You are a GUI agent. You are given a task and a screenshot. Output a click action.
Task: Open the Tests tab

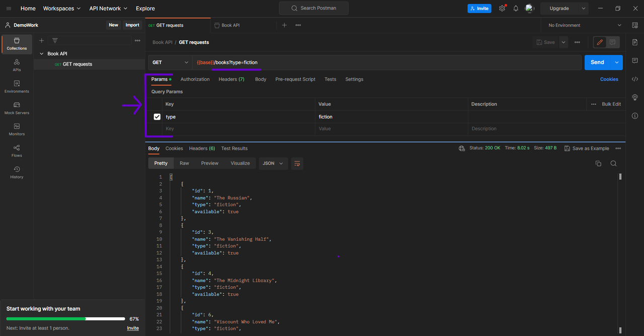330,80
